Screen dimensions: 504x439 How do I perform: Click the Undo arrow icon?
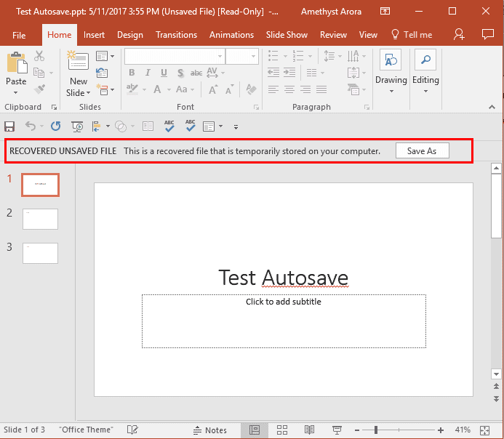[31, 126]
